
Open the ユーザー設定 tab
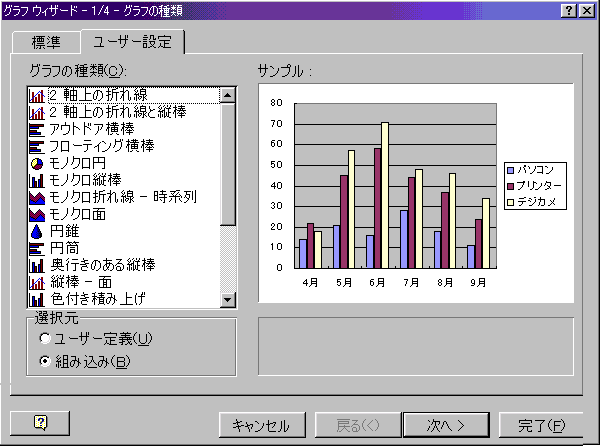pos(132,43)
